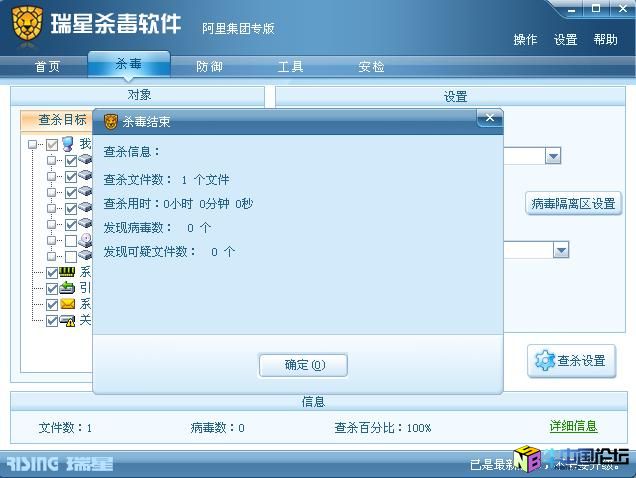636x478 pixels.
Task: Collapse the My Computer root tree node
Action: point(32,144)
